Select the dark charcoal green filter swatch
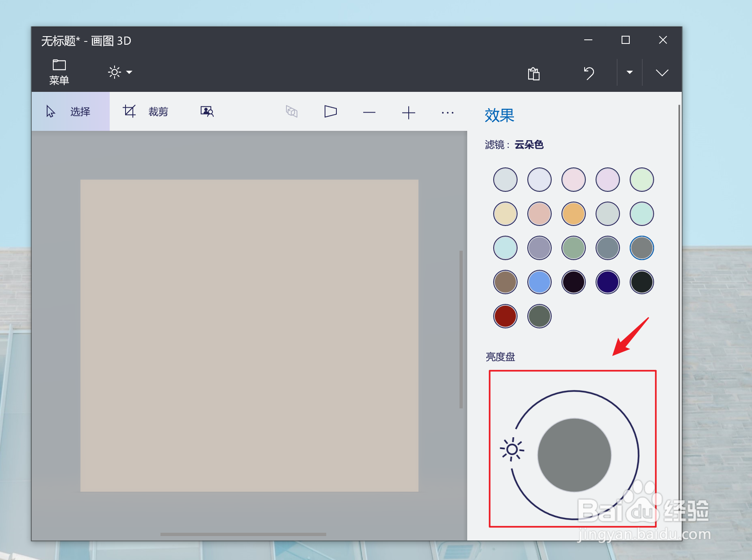This screenshot has width=752, height=560. [x=642, y=282]
